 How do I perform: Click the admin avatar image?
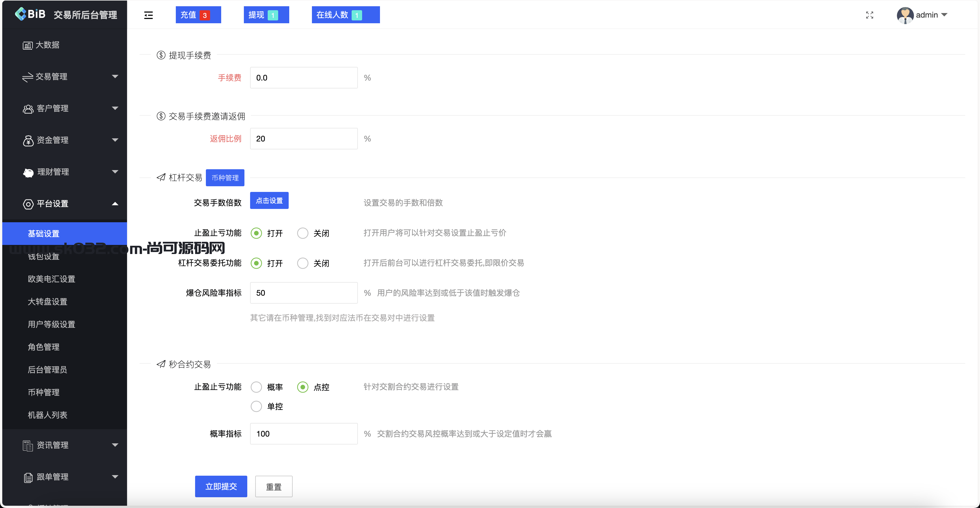(x=905, y=15)
